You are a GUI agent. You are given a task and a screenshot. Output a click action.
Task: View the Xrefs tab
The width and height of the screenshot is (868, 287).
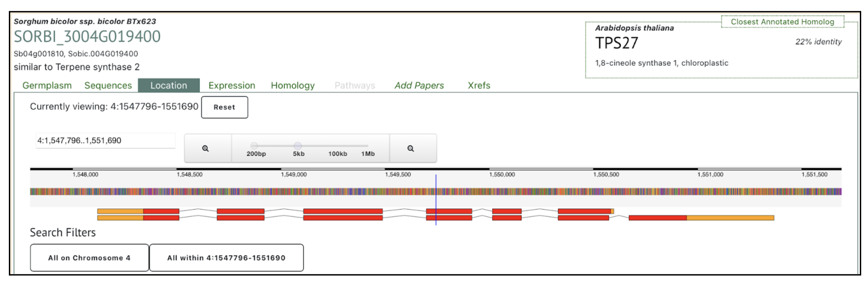click(x=479, y=85)
